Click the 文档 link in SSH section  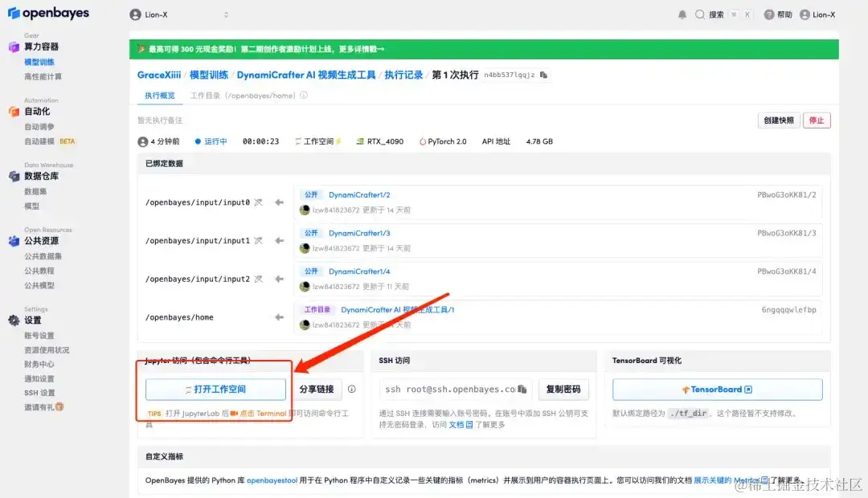click(461, 424)
